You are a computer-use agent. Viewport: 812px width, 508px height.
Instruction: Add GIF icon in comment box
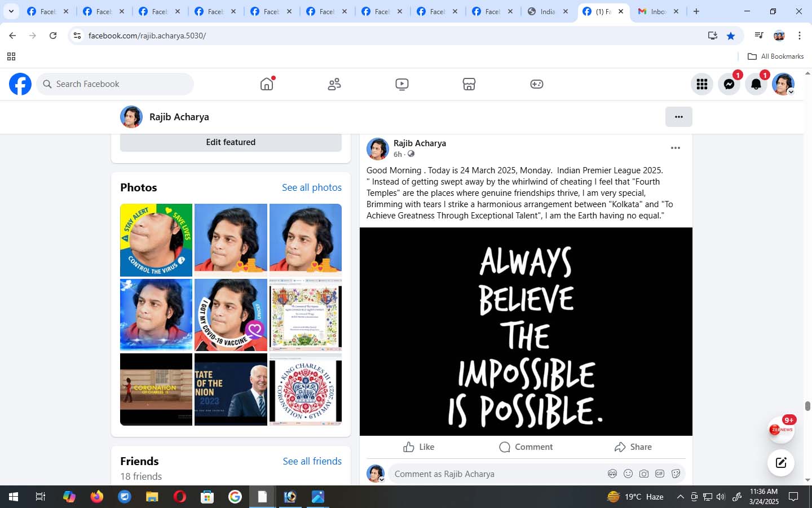pyautogui.click(x=660, y=474)
